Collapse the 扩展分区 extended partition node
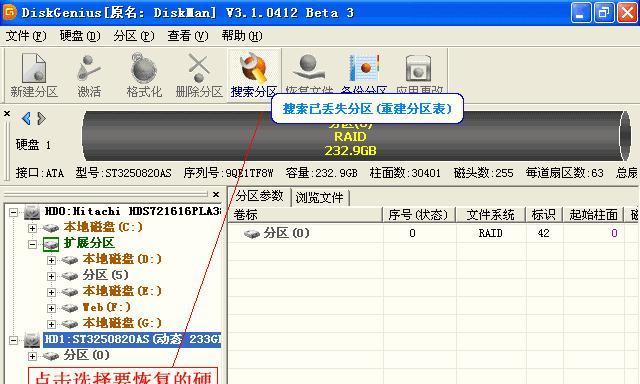The image size is (640, 384). (33, 244)
